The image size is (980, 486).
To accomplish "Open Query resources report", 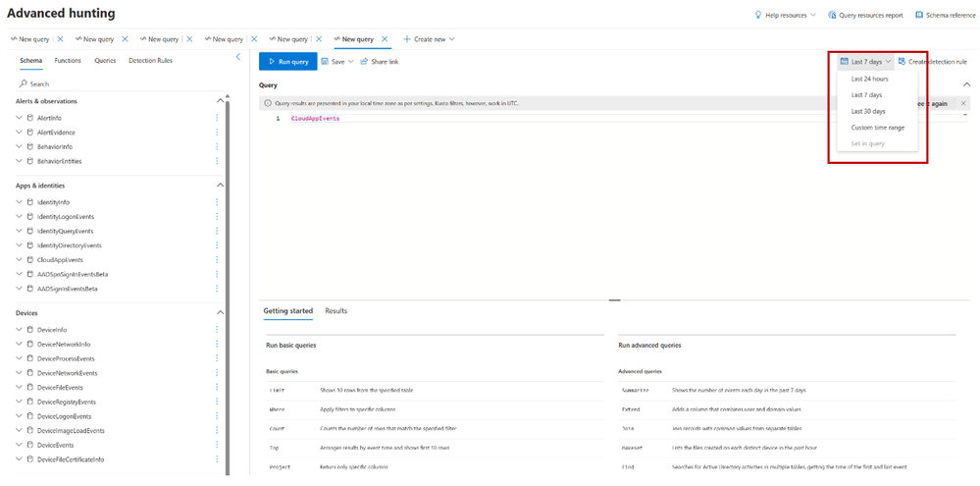I will point(865,15).
